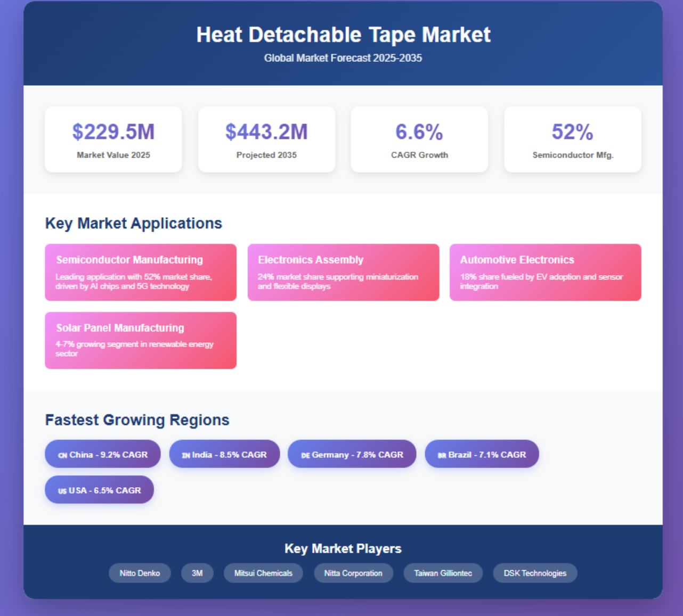Click the USA 6.5% CAGR pill
The image size is (683, 616).
(99, 490)
